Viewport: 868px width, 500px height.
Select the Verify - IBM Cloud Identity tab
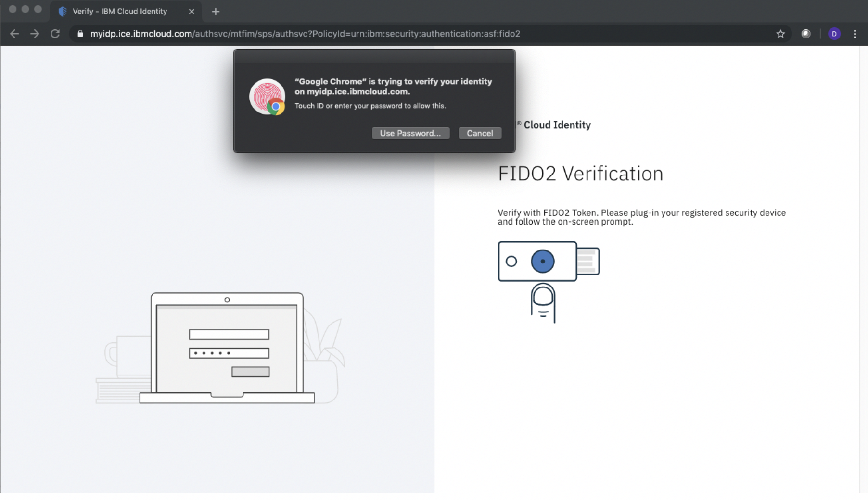126,12
